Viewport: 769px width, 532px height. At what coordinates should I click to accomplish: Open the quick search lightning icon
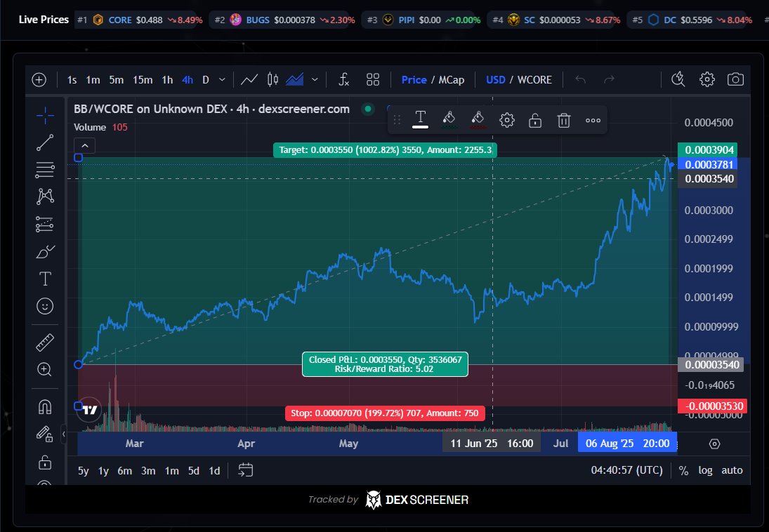click(x=678, y=79)
